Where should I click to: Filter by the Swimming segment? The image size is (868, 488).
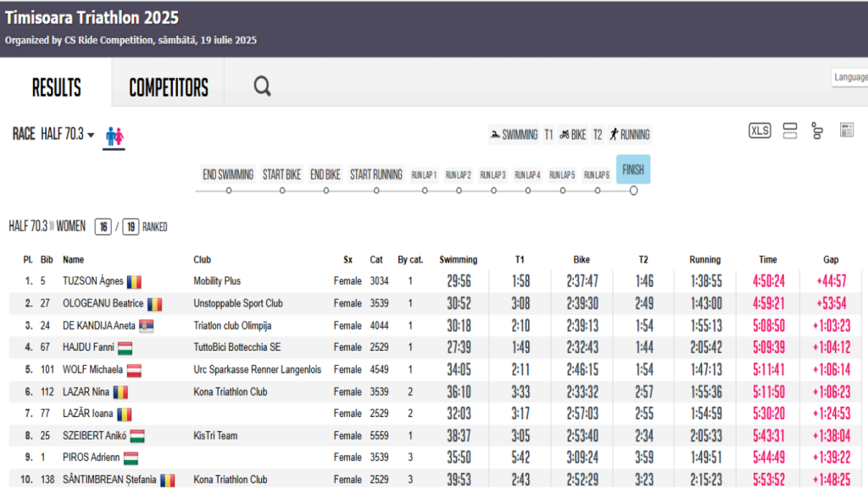(x=514, y=135)
